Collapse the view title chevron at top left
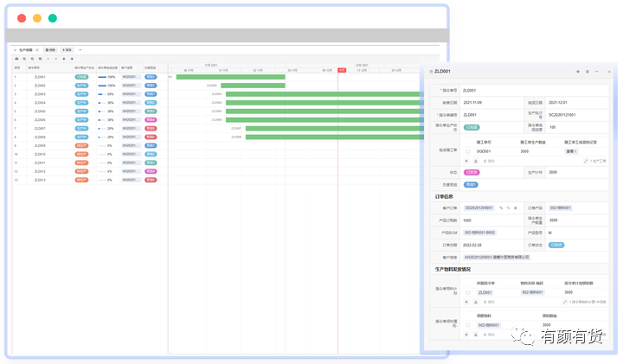 (x=15, y=50)
